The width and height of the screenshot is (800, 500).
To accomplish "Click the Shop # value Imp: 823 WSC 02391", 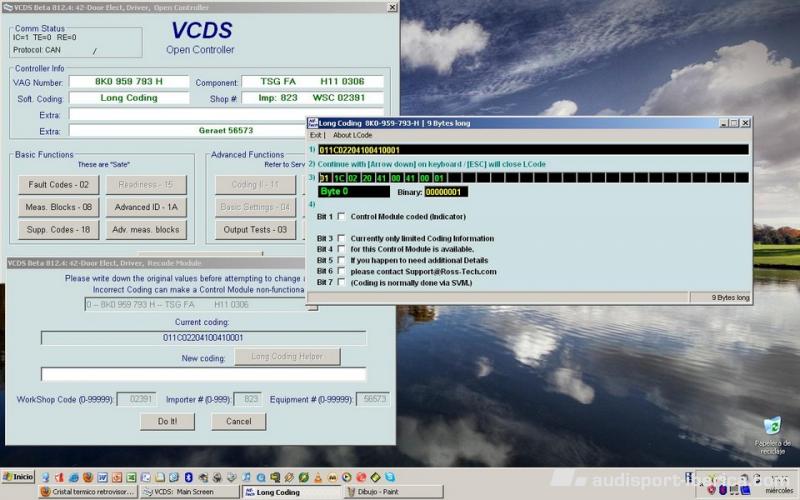I will tap(313, 98).
